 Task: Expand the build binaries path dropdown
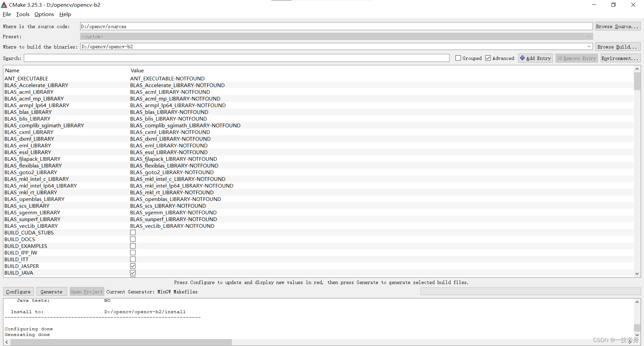coord(589,47)
